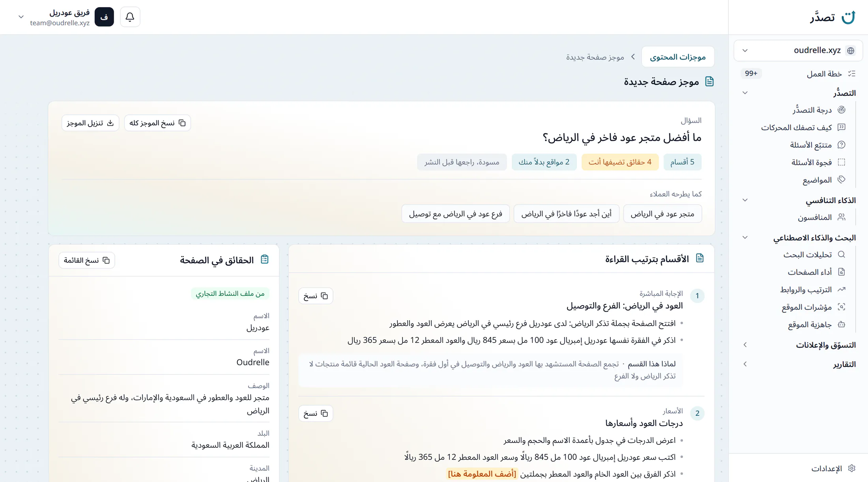
Task: Click نسخ الموجز كله button
Action: pyautogui.click(x=157, y=123)
